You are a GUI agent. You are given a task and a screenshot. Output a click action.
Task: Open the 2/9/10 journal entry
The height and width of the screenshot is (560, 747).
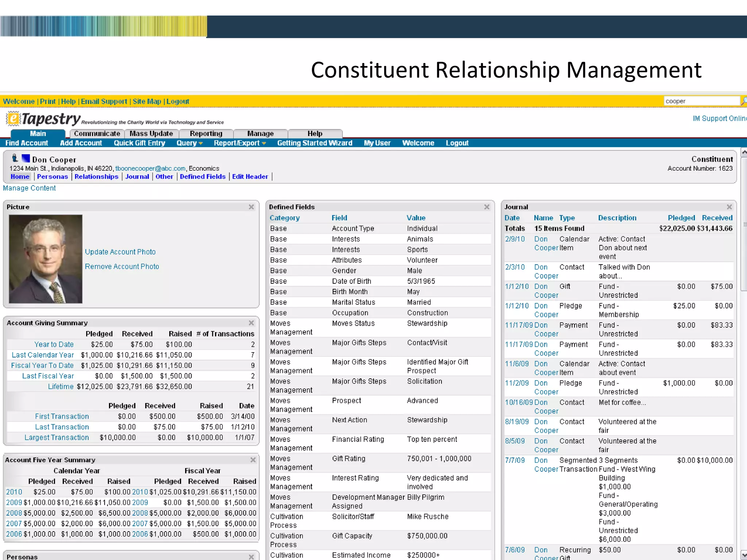coord(515,239)
